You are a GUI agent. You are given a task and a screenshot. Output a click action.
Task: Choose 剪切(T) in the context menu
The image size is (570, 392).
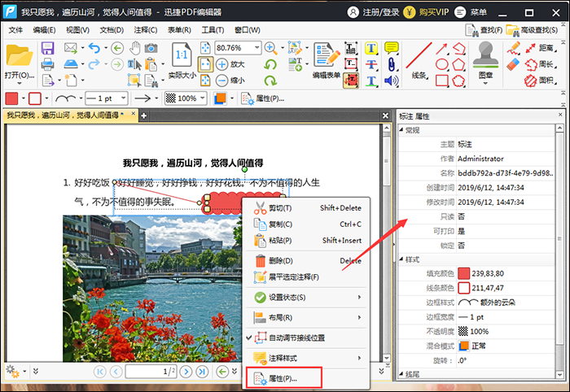click(x=306, y=208)
